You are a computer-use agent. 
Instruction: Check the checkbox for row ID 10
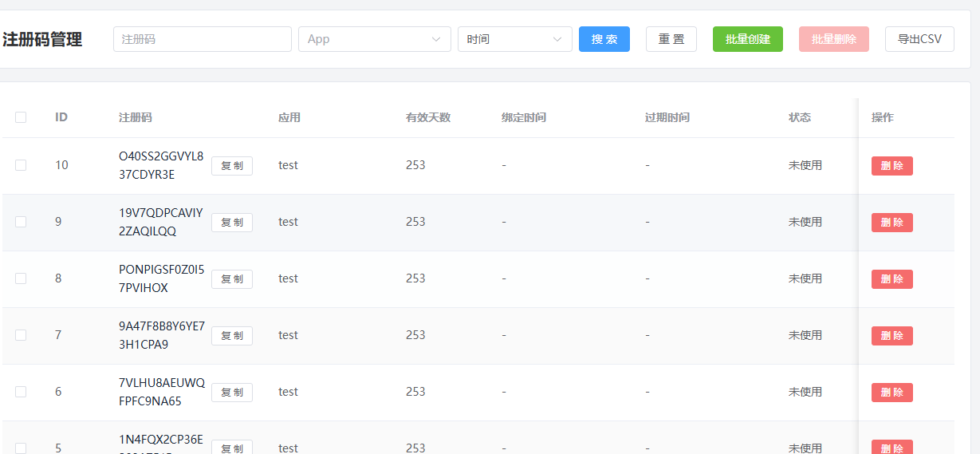pos(21,165)
